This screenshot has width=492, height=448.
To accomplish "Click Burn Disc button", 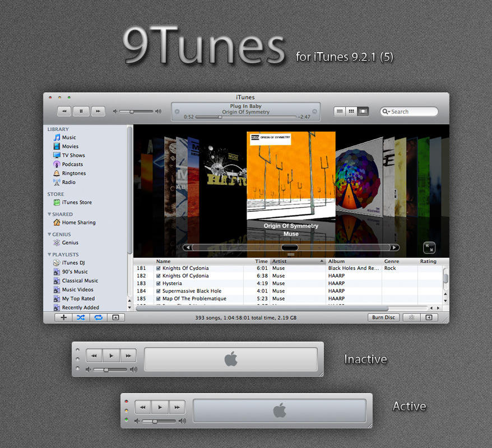I will coord(383,318).
